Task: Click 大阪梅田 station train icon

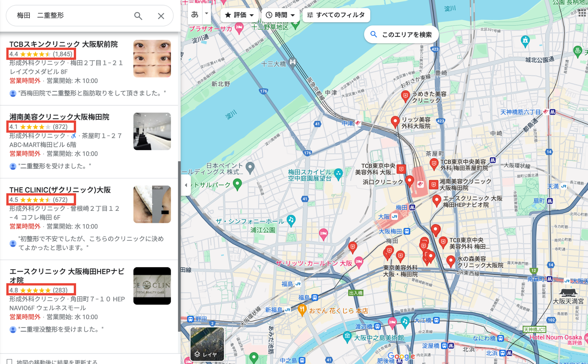Action: (x=407, y=231)
